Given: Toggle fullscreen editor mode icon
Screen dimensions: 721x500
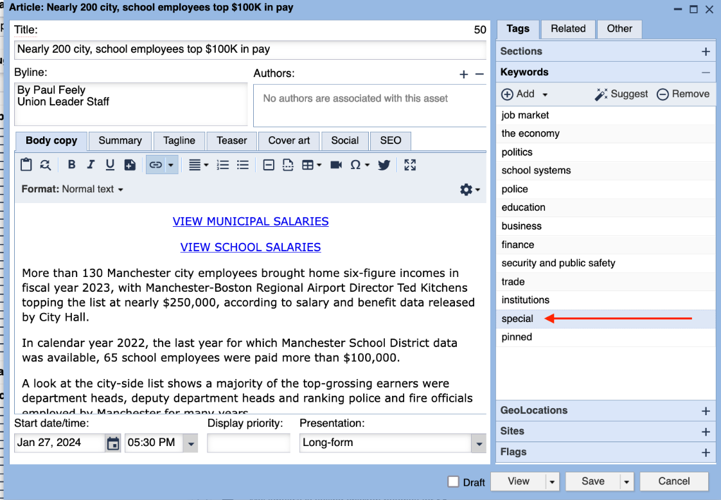Looking at the screenshot, I should pos(410,165).
